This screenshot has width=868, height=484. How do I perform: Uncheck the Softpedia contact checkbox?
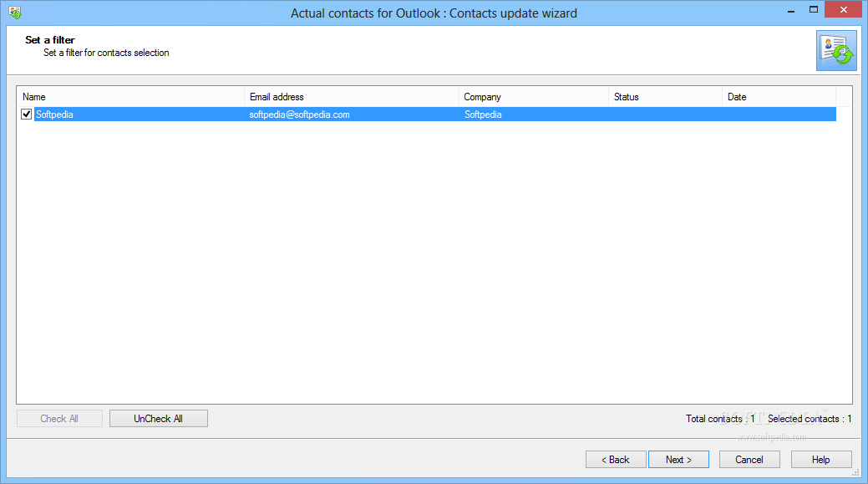[26, 114]
